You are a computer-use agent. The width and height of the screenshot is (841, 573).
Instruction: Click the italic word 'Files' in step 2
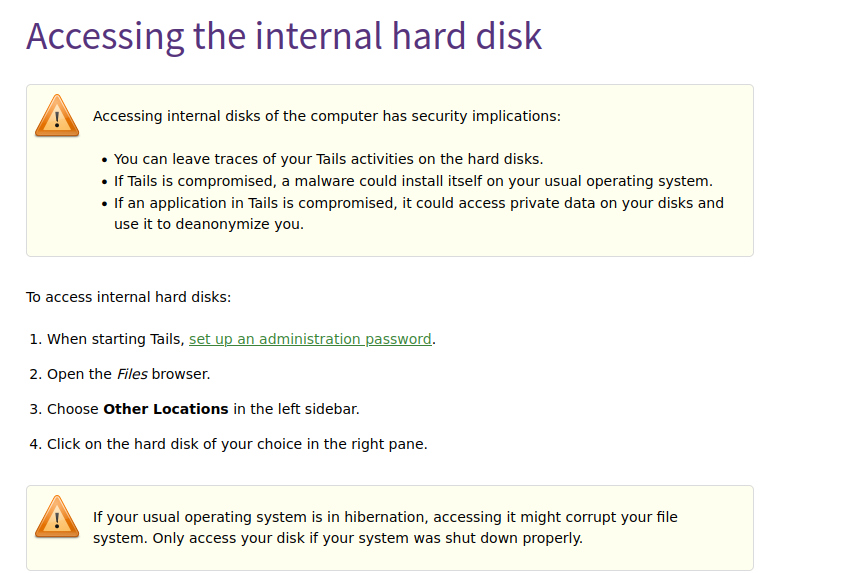pos(132,374)
